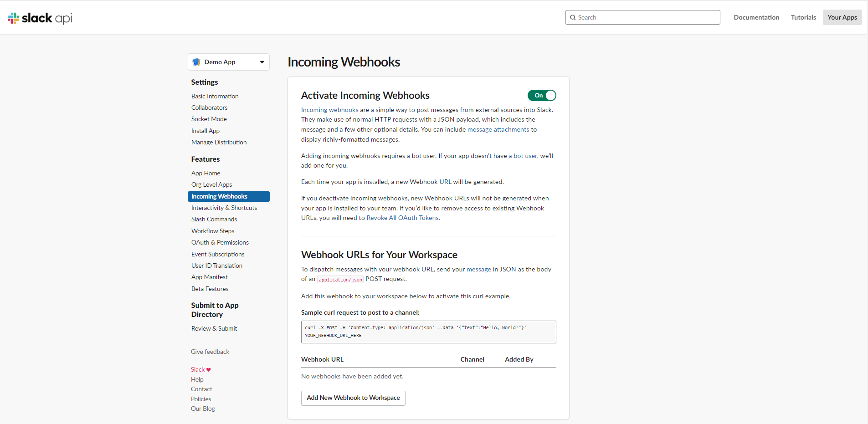Click the search magnifier icon
This screenshot has width=868, height=424.
click(x=573, y=17)
